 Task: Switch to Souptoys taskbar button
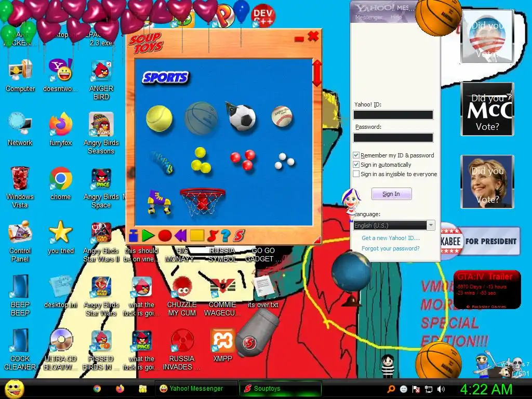point(280,389)
